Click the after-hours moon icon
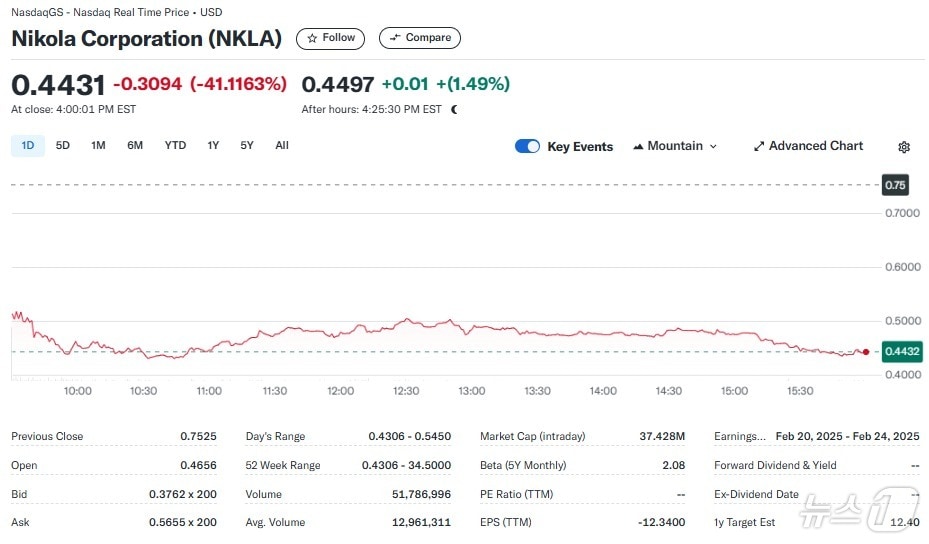This screenshot has width=929, height=544. [x=454, y=110]
